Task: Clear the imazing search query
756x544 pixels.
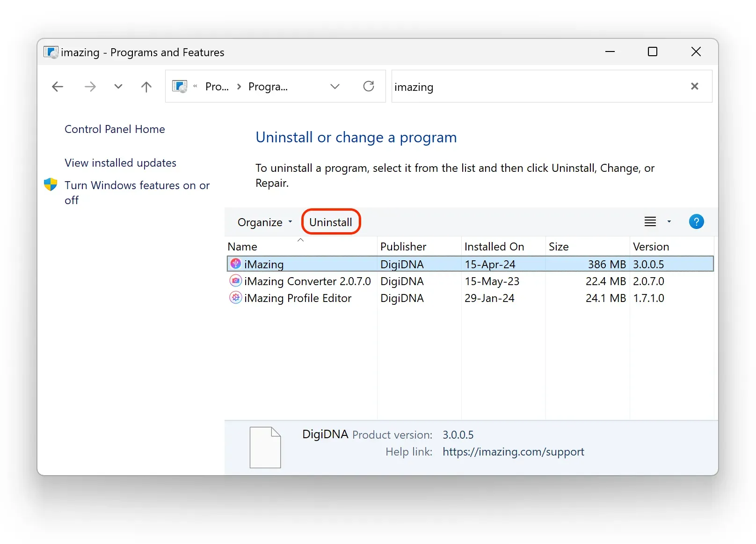Action: pyautogui.click(x=694, y=86)
